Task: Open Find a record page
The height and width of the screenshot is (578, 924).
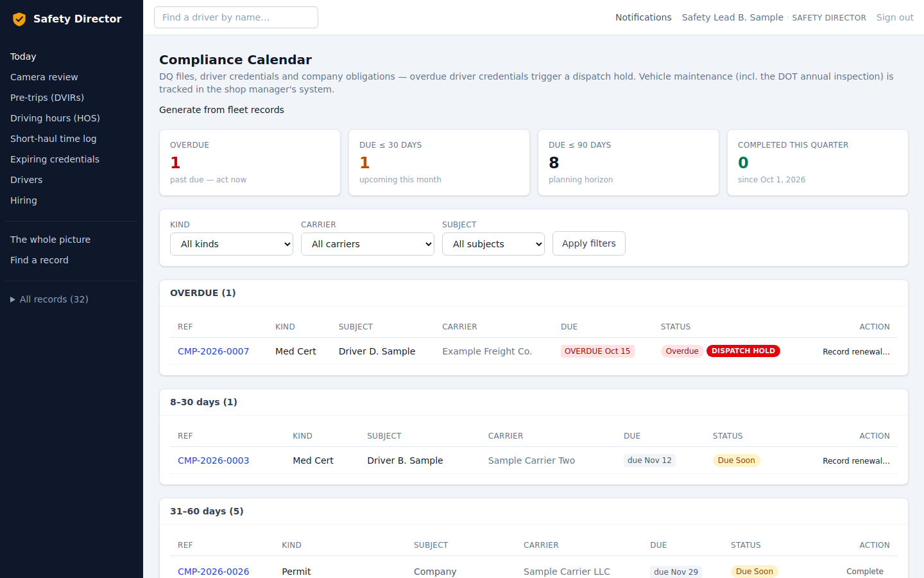Action: tap(39, 260)
